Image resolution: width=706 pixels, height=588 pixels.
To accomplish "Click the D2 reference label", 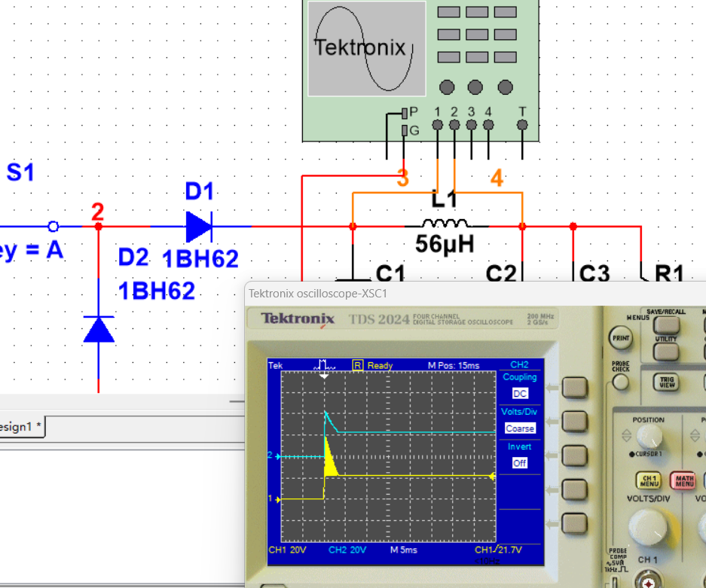I will click(133, 257).
